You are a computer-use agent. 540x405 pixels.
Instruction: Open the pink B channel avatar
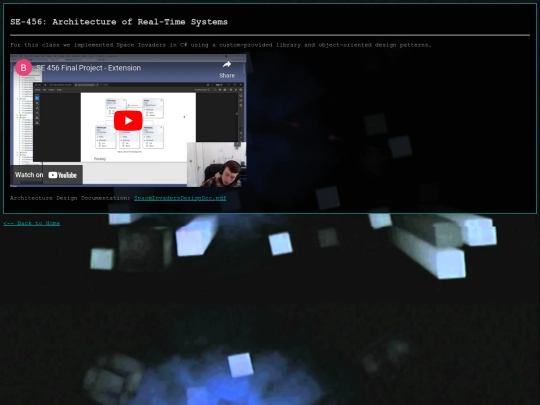coord(23,68)
